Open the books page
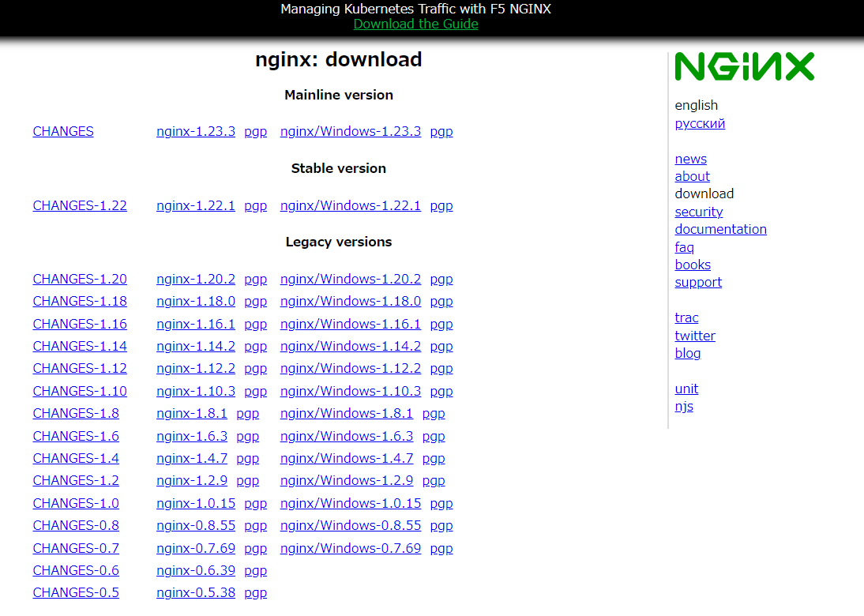 (x=693, y=265)
